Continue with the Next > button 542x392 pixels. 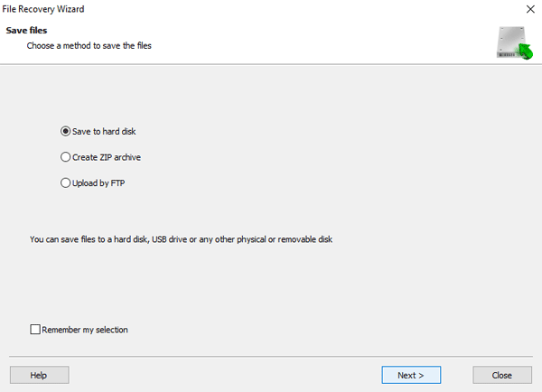(x=411, y=375)
